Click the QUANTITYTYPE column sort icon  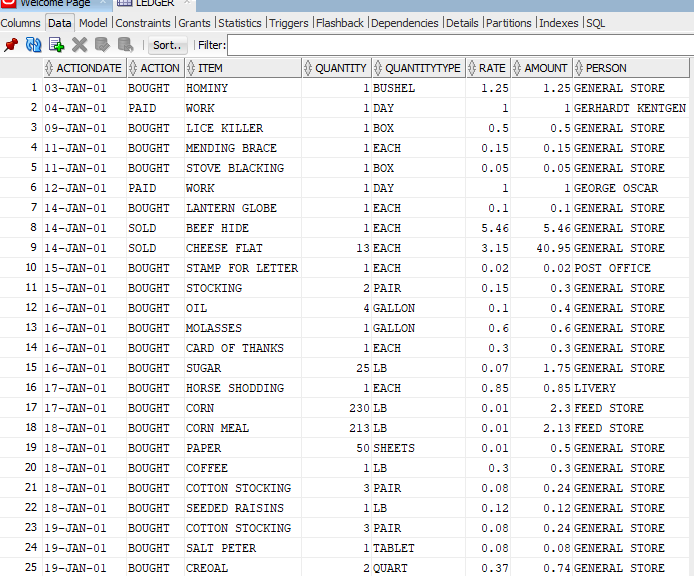(378, 68)
